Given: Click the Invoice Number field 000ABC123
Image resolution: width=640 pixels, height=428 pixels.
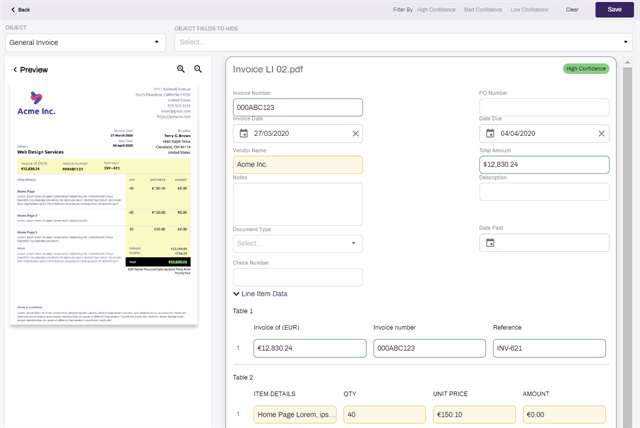Looking at the screenshot, I should point(298,107).
